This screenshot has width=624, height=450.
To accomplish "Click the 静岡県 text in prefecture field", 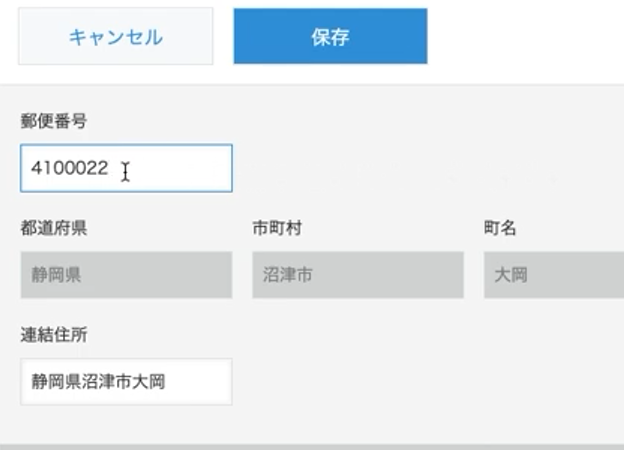I will pos(56,275).
